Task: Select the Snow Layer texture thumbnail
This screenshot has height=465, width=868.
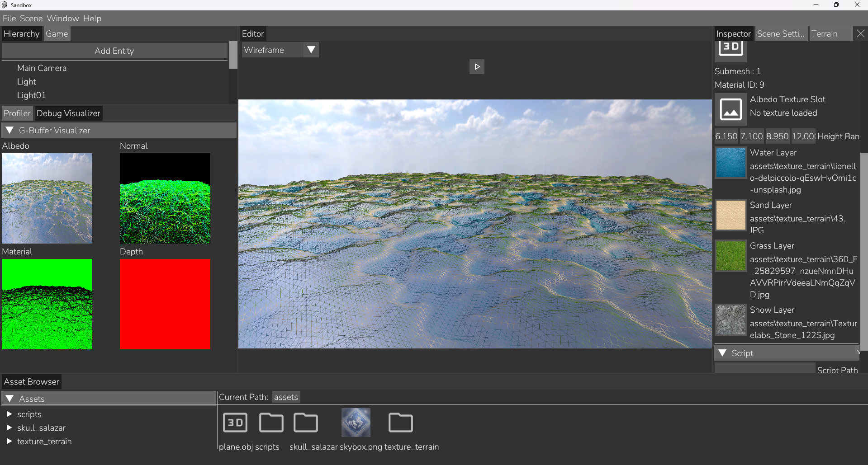Action: pyautogui.click(x=730, y=320)
